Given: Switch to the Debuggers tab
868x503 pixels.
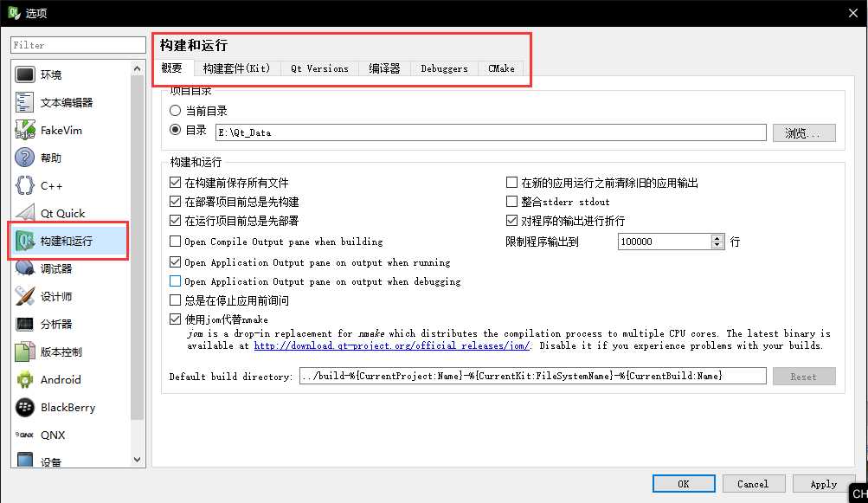Looking at the screenshot, I should pos(444,68).
